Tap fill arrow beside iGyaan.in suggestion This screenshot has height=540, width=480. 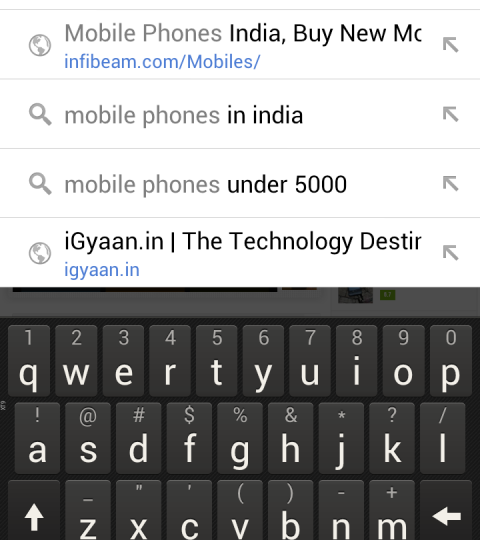pyautogui.click(x=450, y=253)
